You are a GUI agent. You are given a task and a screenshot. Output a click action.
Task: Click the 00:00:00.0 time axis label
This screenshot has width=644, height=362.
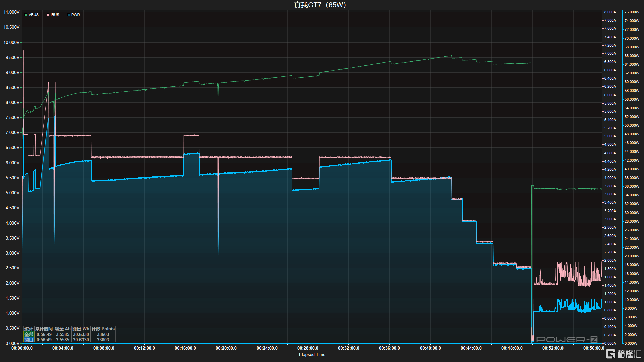[22, 348]
